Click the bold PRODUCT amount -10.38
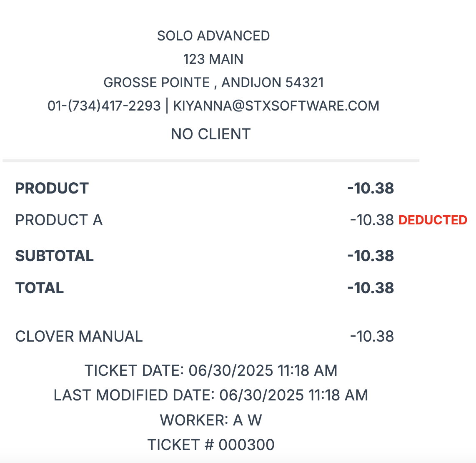Image resolution: width=476 pixels, height=463 pixels. [x=371, y=189]
